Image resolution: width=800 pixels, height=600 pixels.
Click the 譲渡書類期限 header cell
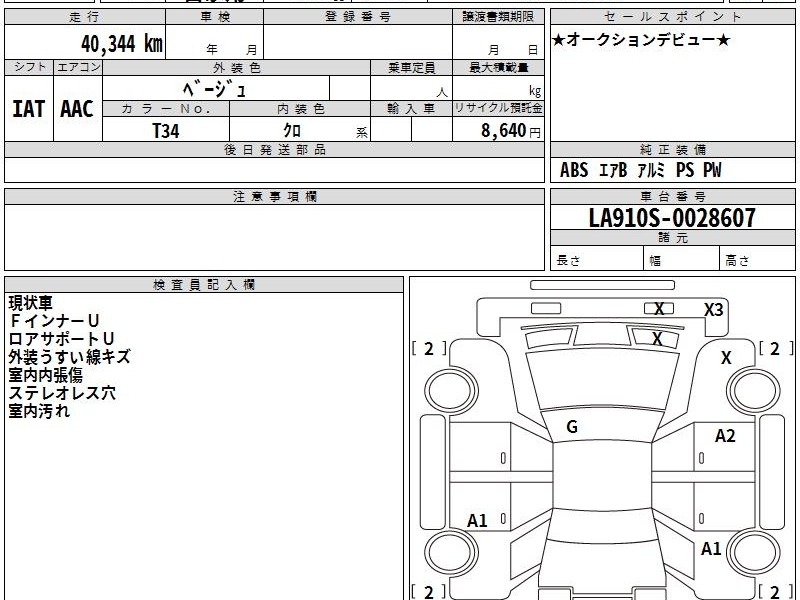498,17
